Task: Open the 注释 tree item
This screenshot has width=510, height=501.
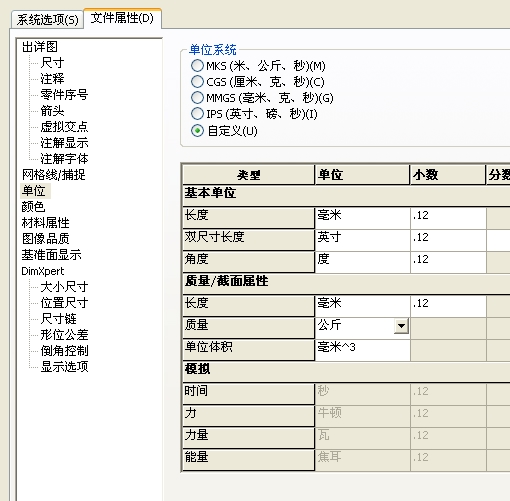Action: pyautogui.click(x=52, y=79)
